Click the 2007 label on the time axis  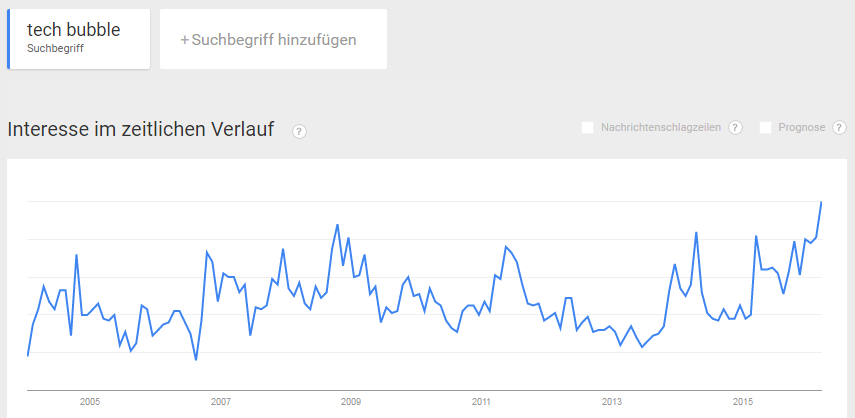pos(220,402)
